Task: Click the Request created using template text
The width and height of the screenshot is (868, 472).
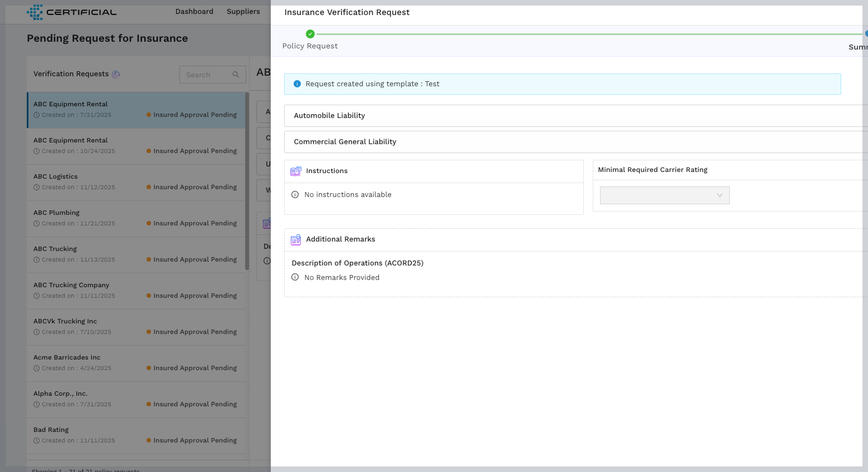Action: 373,84
